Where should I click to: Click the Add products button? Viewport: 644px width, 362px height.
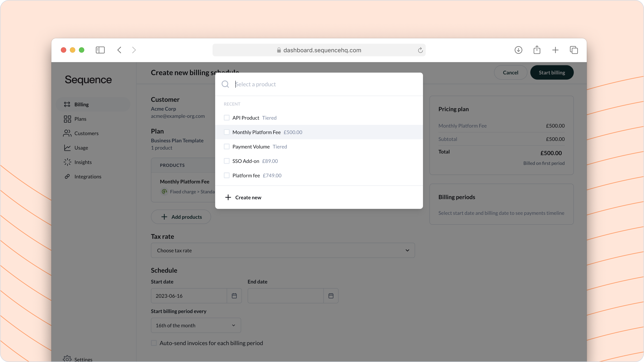pyautogui.click(x=181, y=217)
